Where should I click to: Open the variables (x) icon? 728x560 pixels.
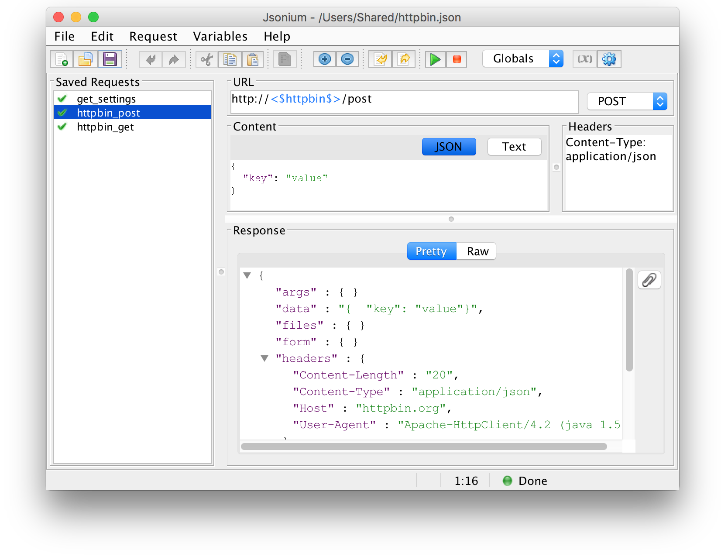click(585, 59)
